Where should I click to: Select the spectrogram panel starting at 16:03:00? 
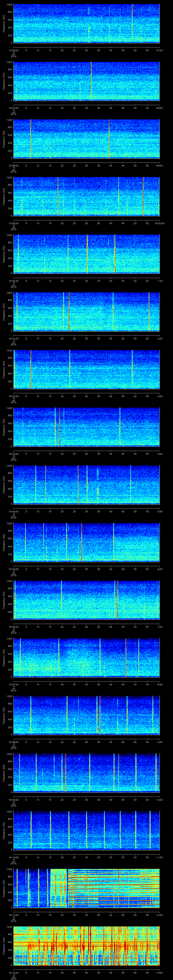87,427
